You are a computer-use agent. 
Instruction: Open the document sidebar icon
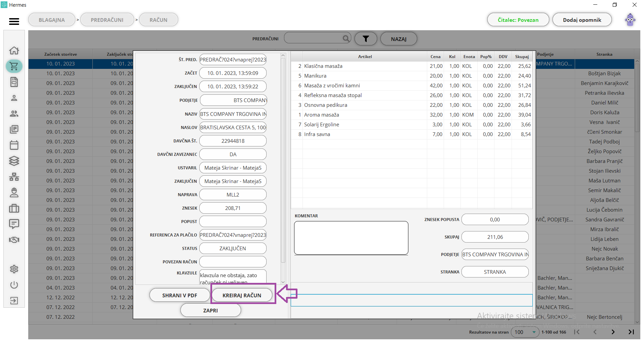(14, 82)
